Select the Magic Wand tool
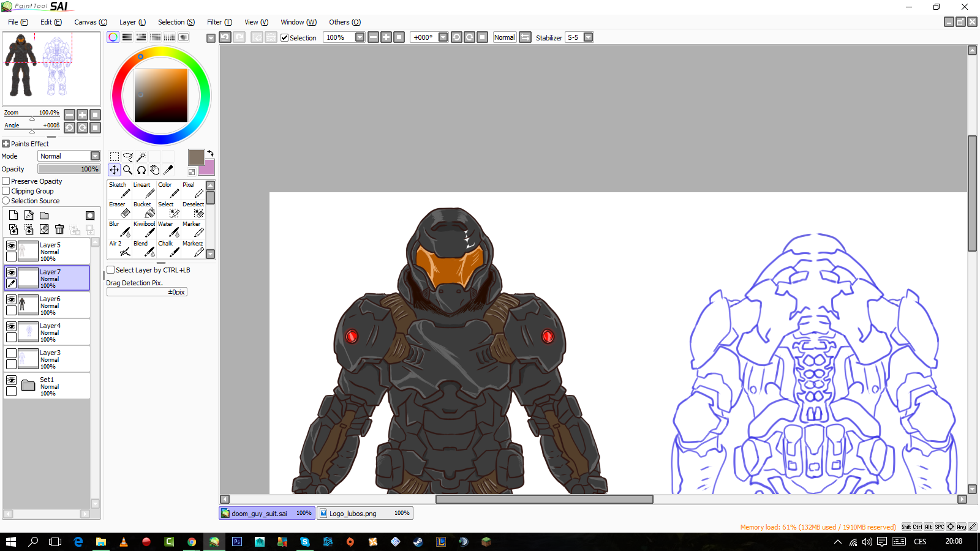The image size is (980, 551). pyautogui.click(x=141, y=157)
